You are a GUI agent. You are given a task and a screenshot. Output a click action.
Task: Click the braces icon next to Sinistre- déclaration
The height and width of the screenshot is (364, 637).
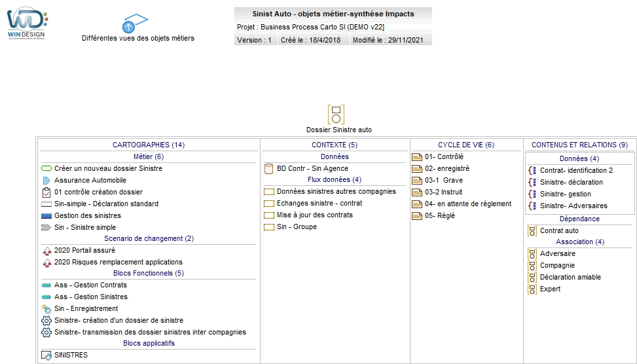(532, 183)
